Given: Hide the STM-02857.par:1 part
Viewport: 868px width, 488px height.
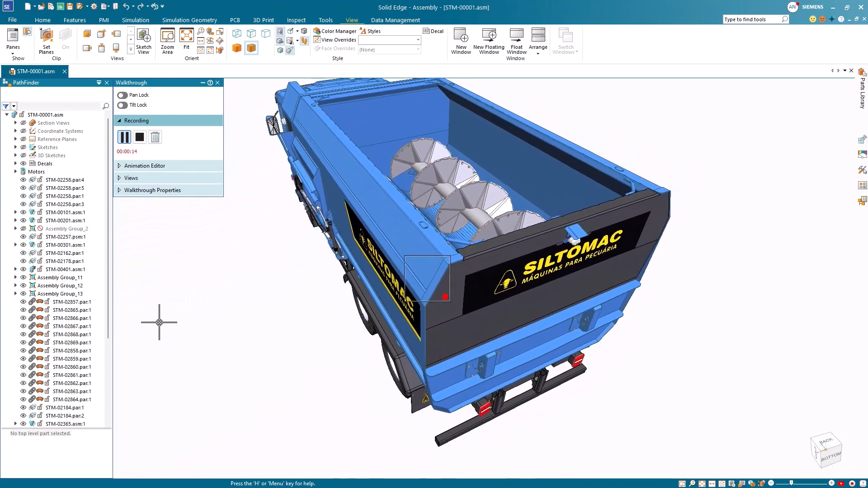Looking at the screenshot, I should click(23, 302).
